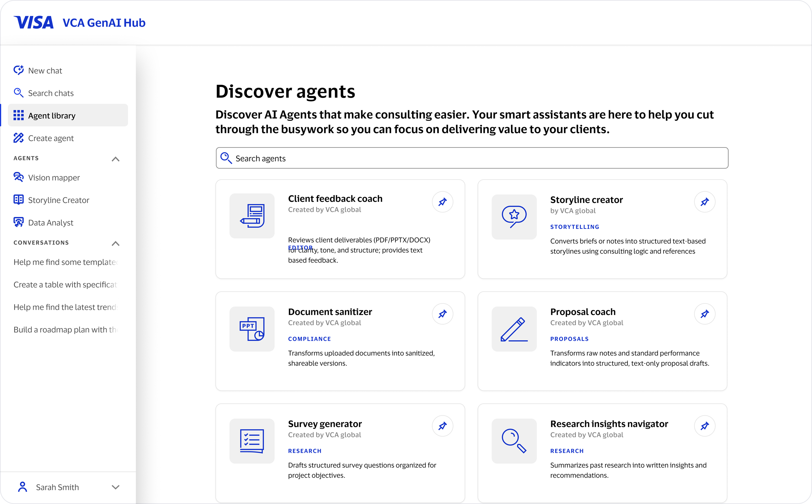Click the Search agents input field
The height and width of the screenshot is (504, 812).
472,158
